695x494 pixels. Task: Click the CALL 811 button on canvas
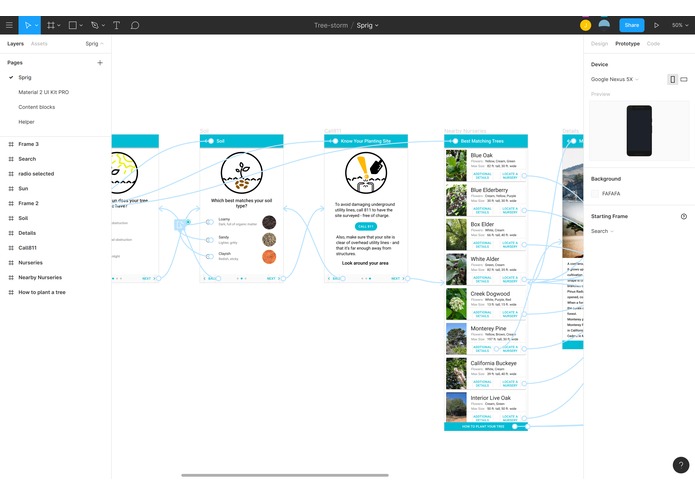tap(366, 226)
